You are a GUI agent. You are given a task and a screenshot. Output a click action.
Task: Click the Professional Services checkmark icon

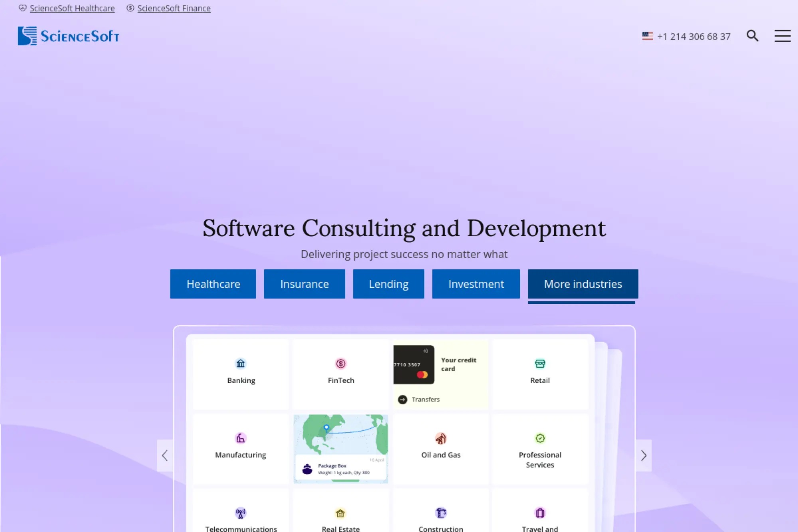(x=540, y=438)
